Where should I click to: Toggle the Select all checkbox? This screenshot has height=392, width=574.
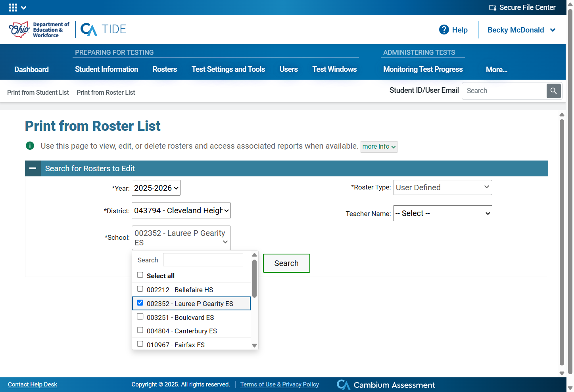click(140, 275)
